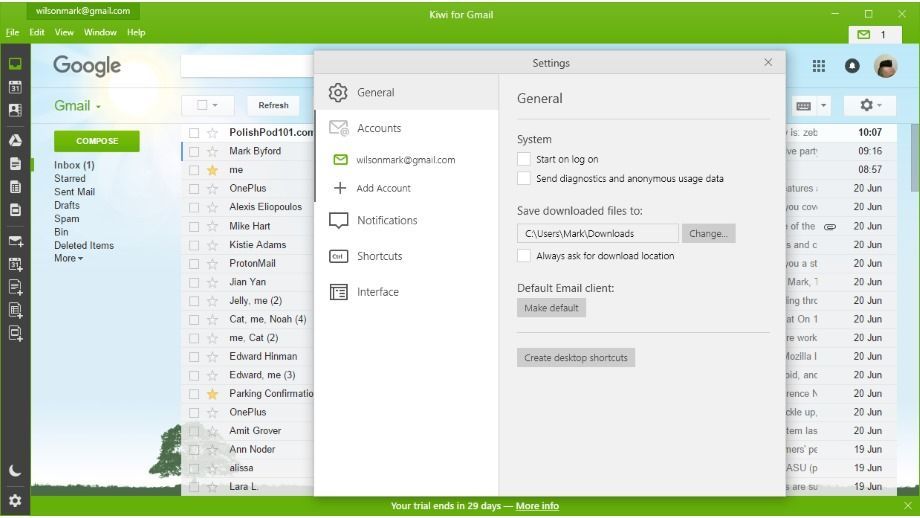
Task: Select Accounts in the Settings sidebar
Action: [x=407, y=128]
